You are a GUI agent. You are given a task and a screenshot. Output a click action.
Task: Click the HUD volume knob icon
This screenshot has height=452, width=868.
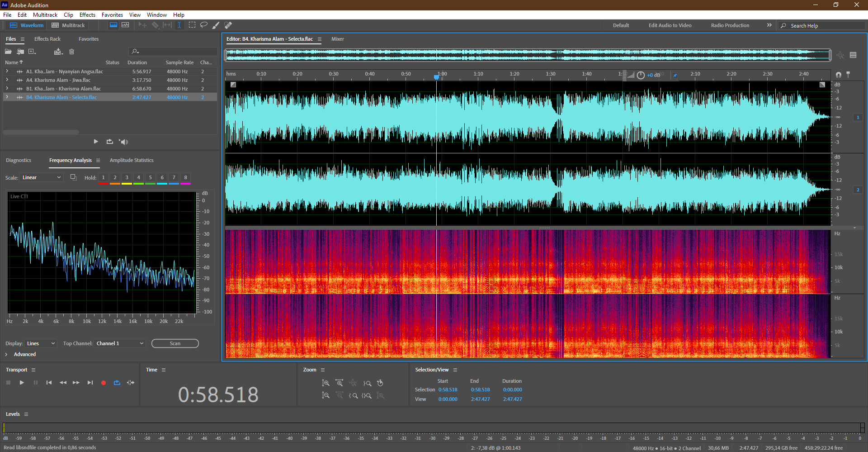641,75
